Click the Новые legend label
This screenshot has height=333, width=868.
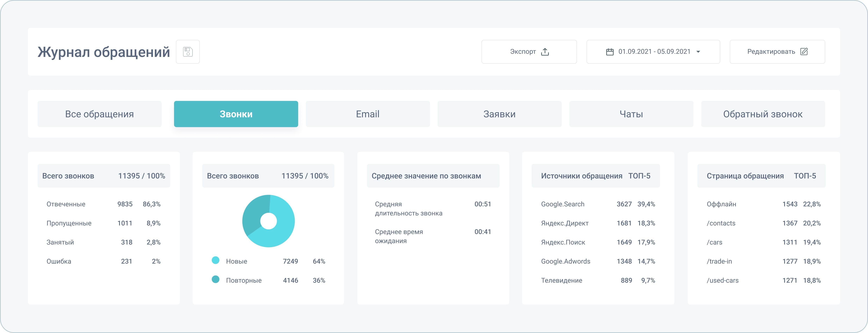click(x=236, y=261)
